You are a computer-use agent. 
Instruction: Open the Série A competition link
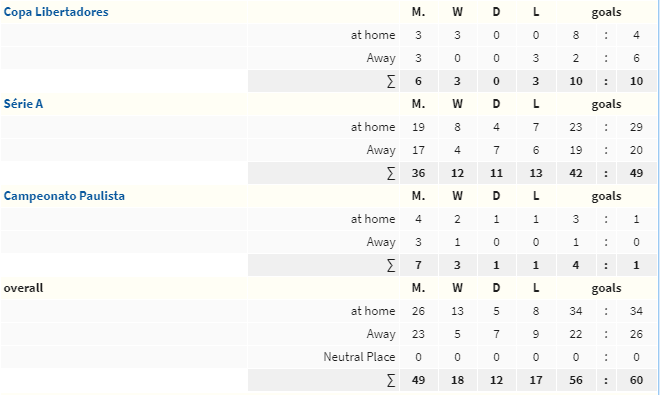pos(23,104)
